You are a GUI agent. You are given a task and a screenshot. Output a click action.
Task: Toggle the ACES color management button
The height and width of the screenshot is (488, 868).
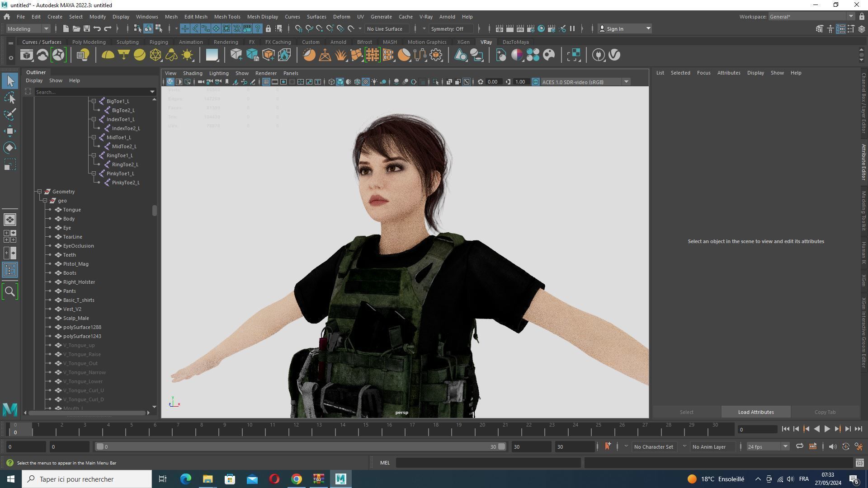(536, 82)
